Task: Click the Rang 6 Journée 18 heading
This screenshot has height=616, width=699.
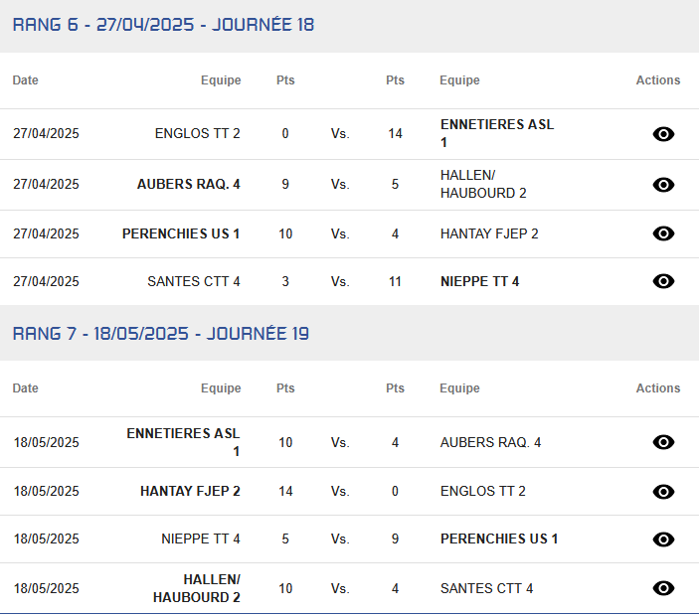Action: click(x=163, y=25)
